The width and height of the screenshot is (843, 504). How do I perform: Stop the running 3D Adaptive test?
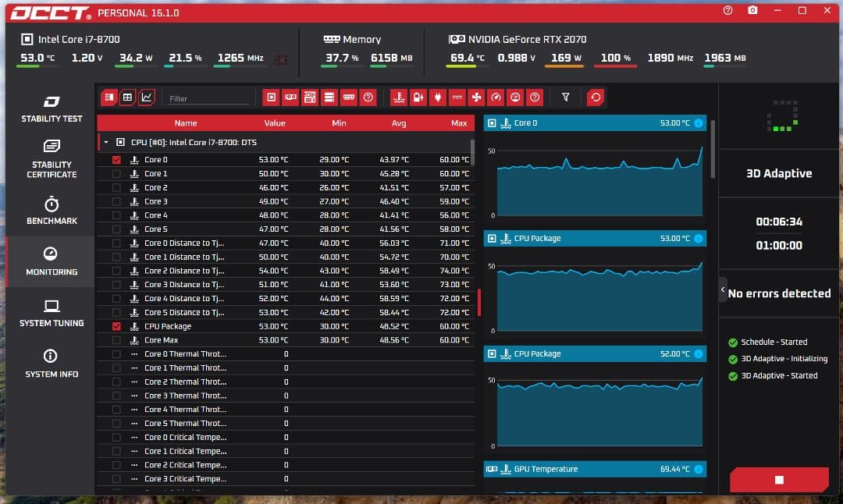click(778, 480)
